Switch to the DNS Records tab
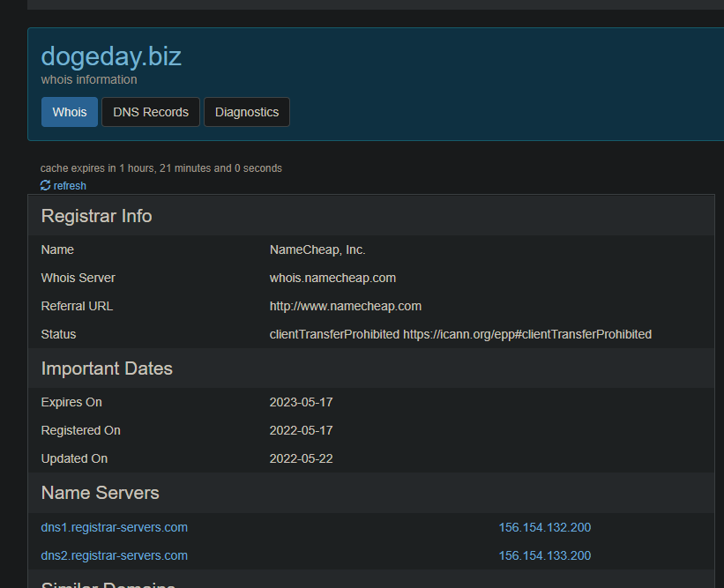This screenshot has width=724, height=588. (151, 112)
